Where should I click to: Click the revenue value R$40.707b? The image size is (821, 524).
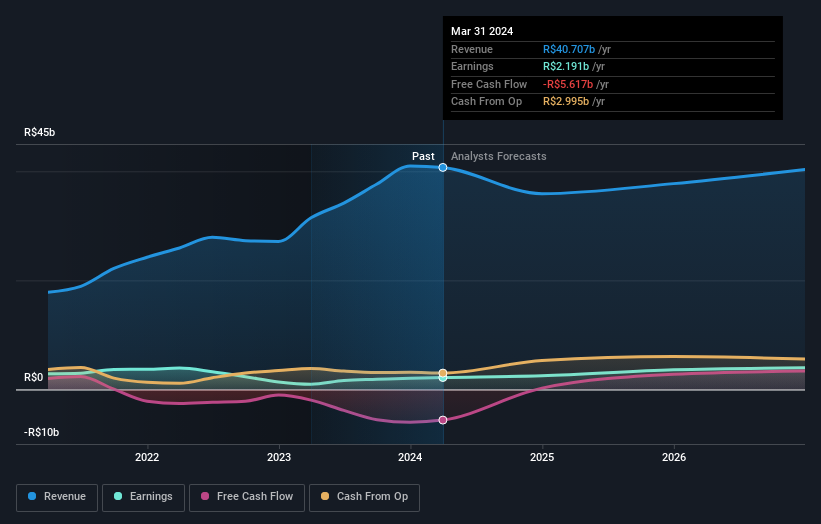pyautogui.click(x=569, y=49)
